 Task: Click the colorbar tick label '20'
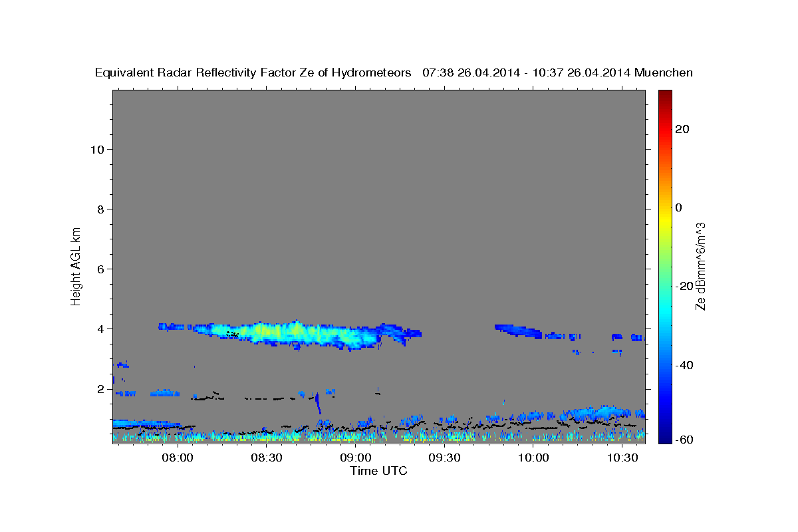click(682, 129)
